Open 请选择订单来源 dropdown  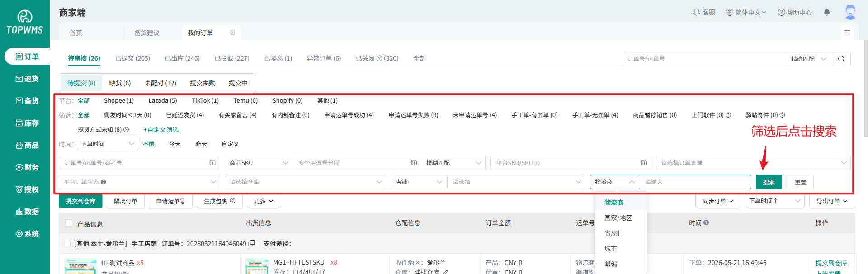point(753,163)
